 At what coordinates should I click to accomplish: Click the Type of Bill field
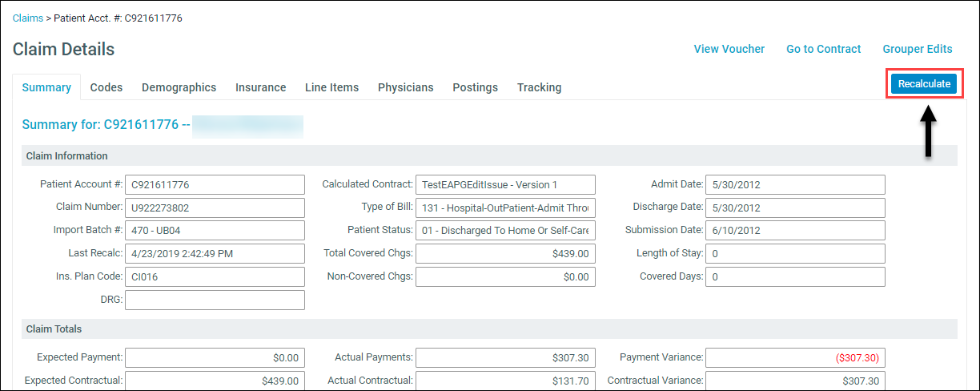505,208
